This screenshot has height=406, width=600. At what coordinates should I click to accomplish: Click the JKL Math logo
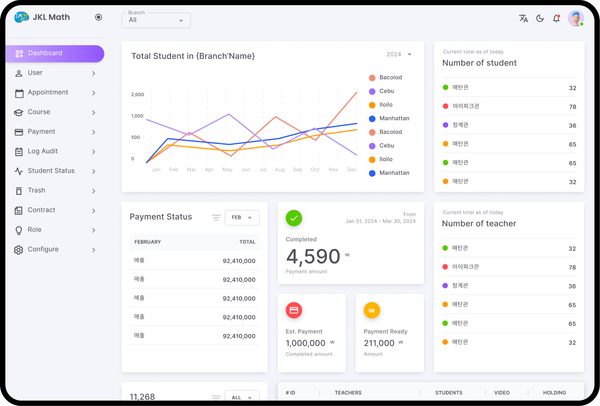[21, 17]
